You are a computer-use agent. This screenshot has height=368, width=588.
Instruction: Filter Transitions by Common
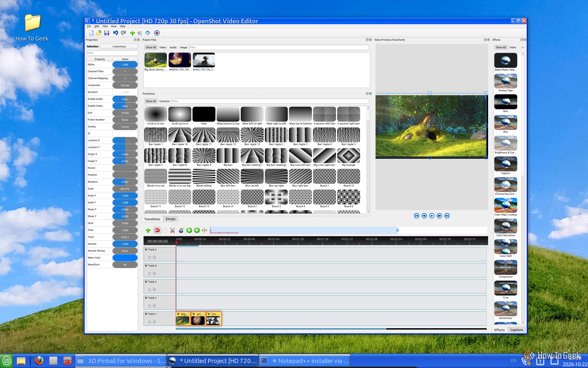point(164,101)
